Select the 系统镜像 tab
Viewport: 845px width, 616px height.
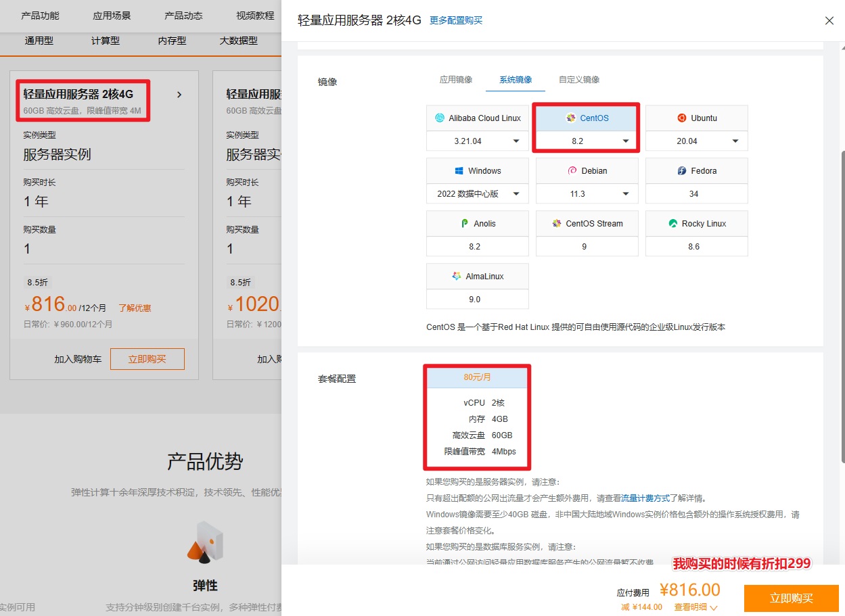pos(516,80)
